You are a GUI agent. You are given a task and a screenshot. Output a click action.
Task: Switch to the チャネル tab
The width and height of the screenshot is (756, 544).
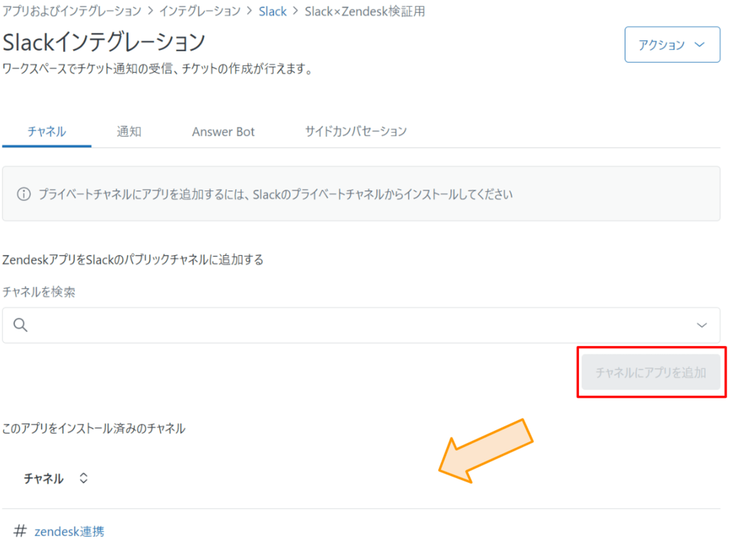point(46,132)
